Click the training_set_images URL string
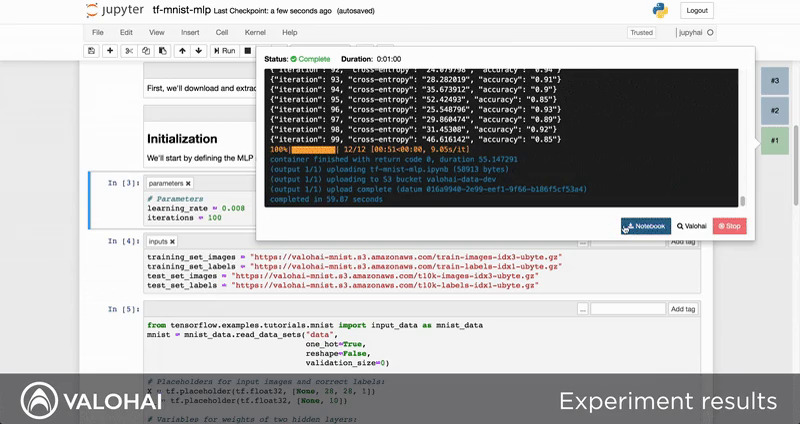Screen dimensions: 800x424 coord(406,257)
